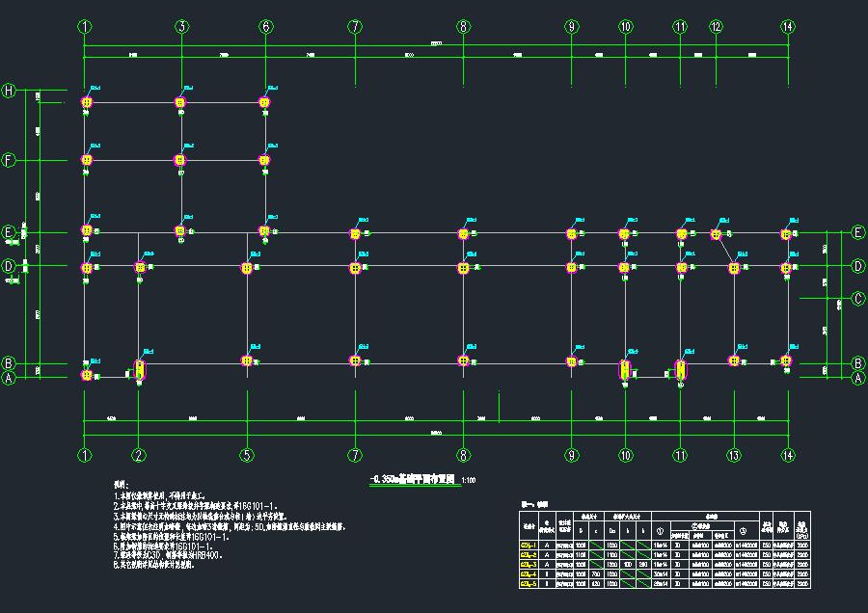This screenshot has height=613, width=868.
Task: Select the right-side axis bubble E
Action: tap(858, 232)
